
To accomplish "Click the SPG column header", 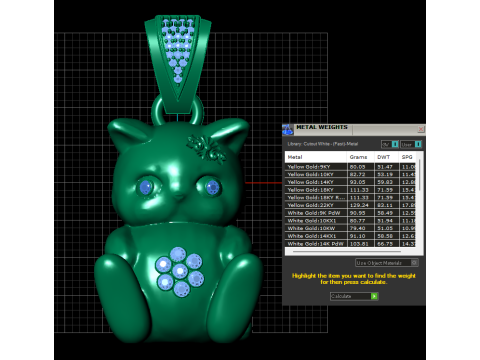I will click(407, 157).
